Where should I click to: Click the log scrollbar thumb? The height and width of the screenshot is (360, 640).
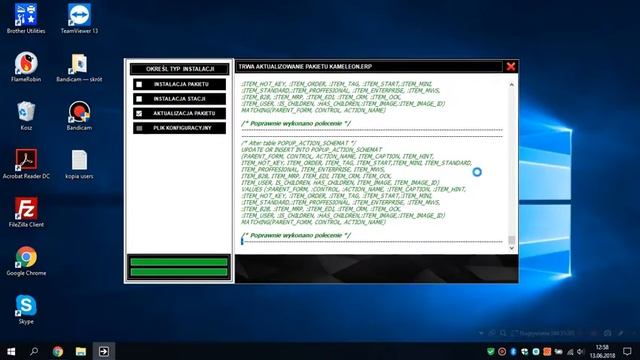click(x=511, y=240)
